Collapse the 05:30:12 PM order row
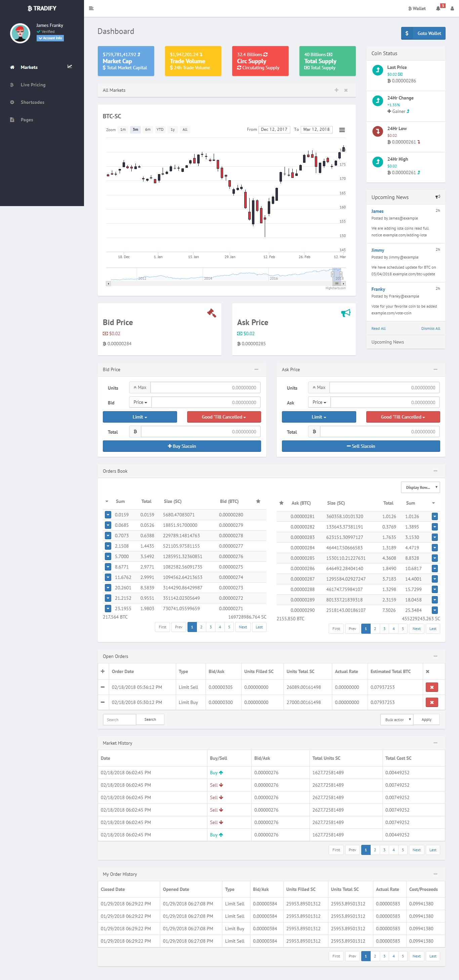Image resolution: width=459 pixels, height=980 pixels. pos(103,702)
